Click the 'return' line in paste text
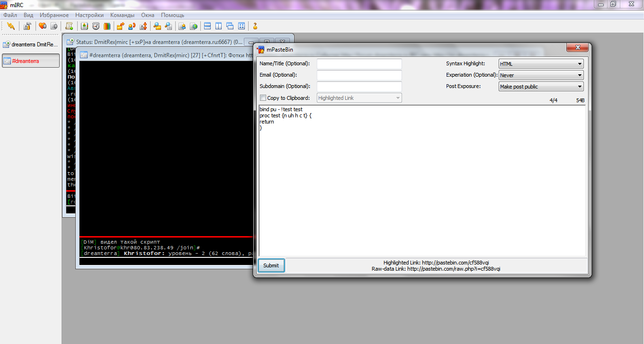Viewport: 644px width, 344px height. point(267,122)
